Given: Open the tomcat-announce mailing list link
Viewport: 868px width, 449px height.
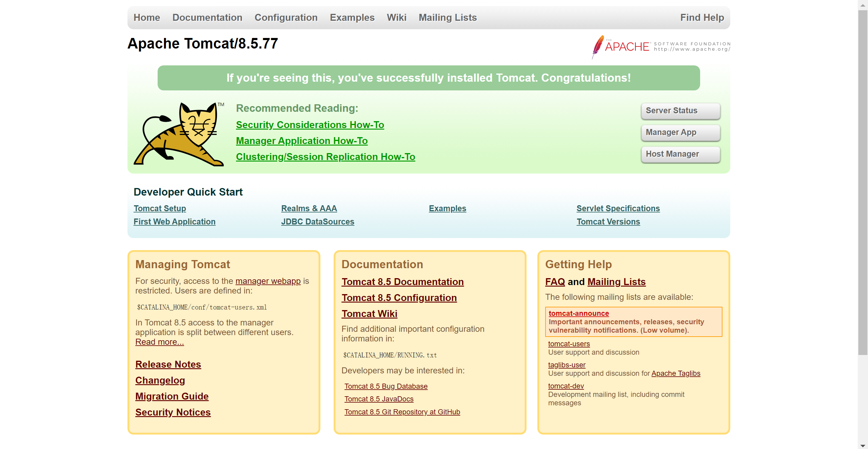Looking at the screenshot, I should (x=579, y=313).
